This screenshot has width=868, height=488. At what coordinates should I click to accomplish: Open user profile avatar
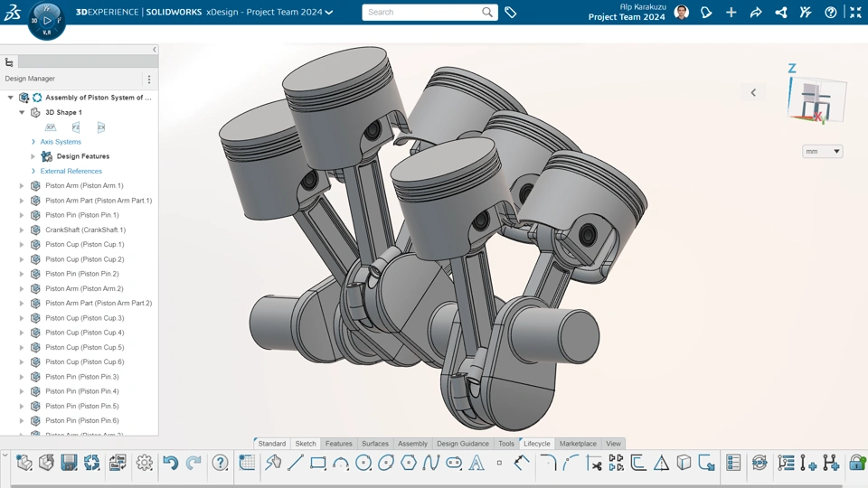[682, 12]
